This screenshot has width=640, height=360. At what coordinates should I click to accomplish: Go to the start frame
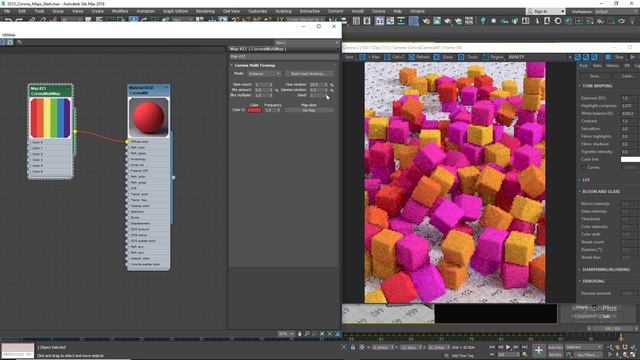(492, 347)
